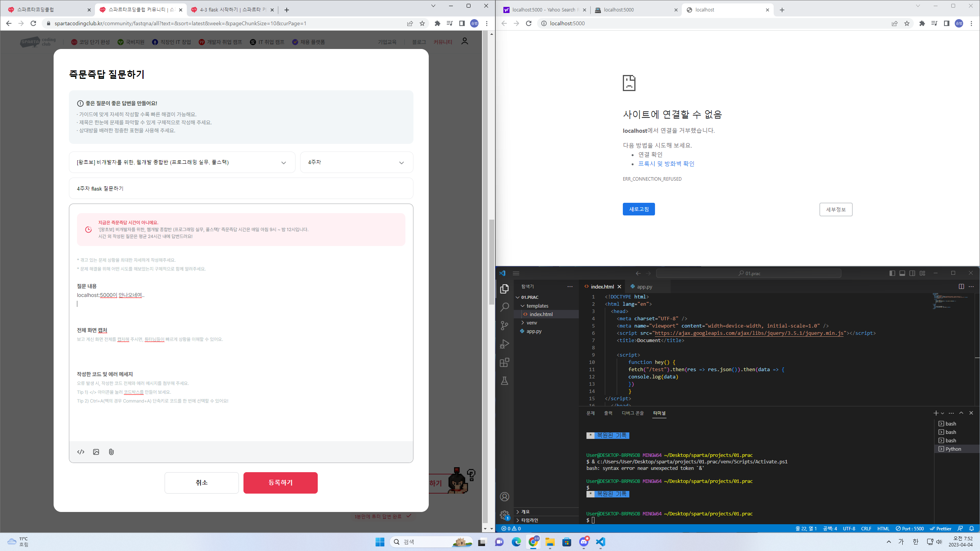Open Run and Debug view

[x=505, y=344]
